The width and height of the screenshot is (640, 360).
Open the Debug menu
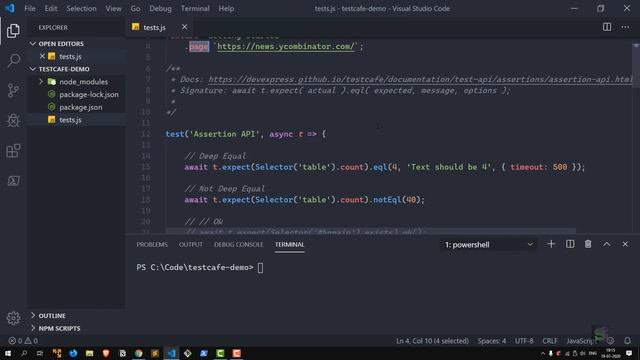160,8
